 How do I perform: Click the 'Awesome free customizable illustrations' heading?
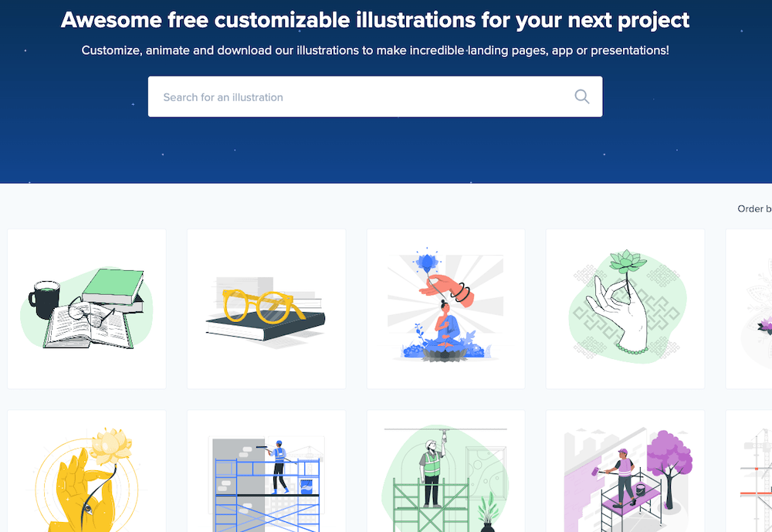click(x=375, y=19)
